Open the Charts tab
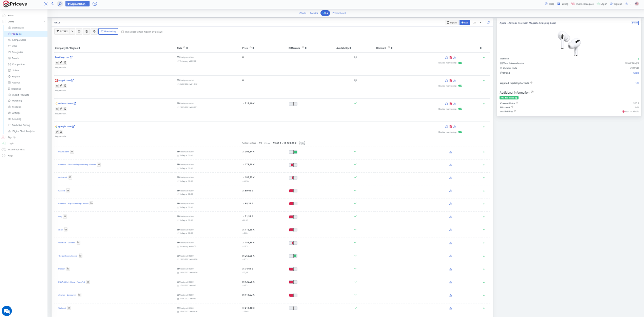Viewport: 644px width, 317px height. pyautogui.click(x=303, y=13)
